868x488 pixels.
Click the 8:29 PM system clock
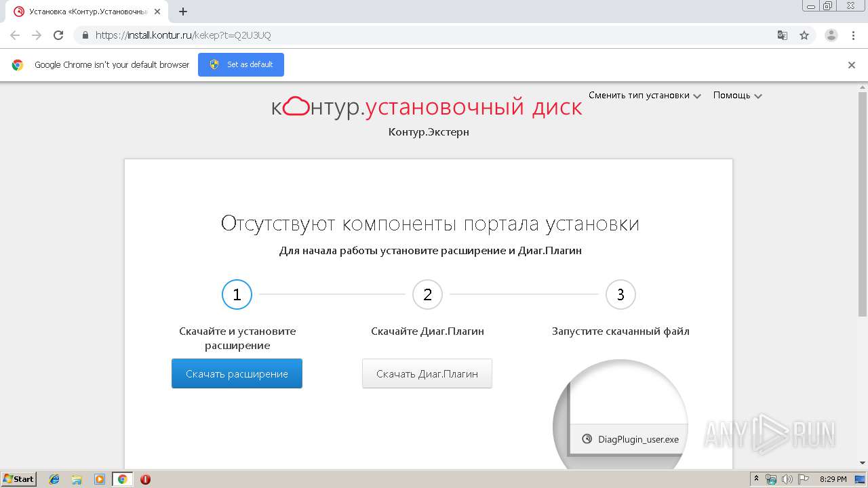pyautogui.click(x=833, y=479)
